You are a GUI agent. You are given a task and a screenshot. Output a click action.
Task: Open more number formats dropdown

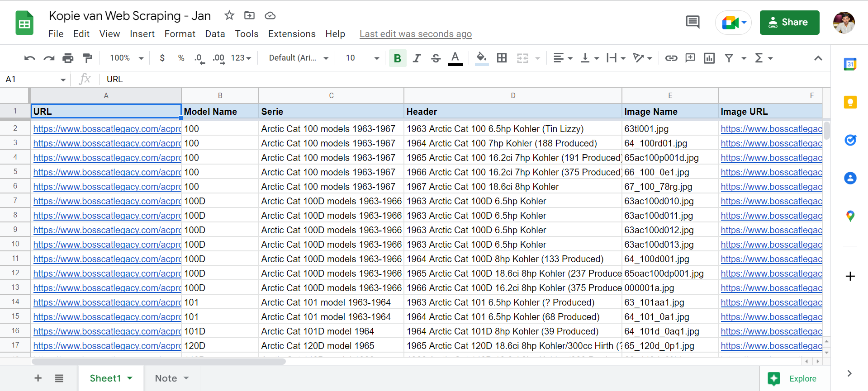tap(241, 58)
